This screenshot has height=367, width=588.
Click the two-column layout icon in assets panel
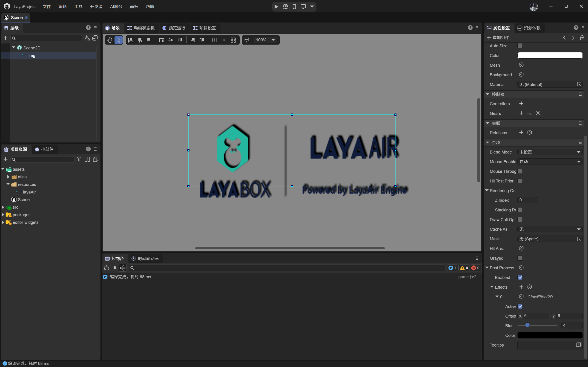(x=87, y=159)
